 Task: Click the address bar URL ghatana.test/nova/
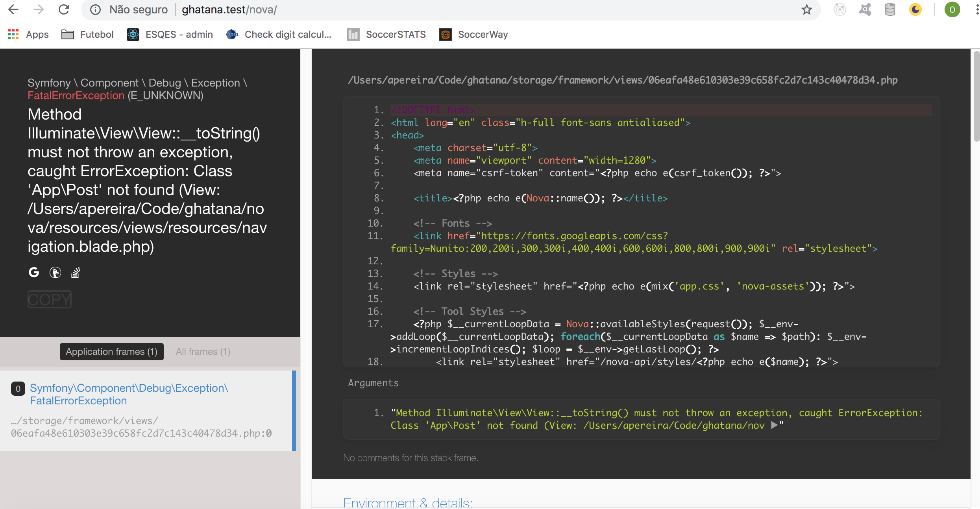tap(229, 9)
